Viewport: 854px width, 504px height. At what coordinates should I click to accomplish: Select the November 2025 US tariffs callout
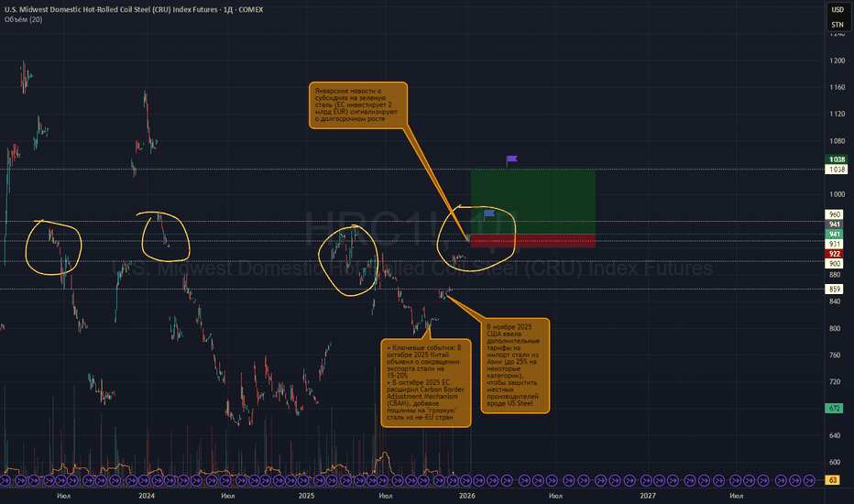(x=514, y=367)
